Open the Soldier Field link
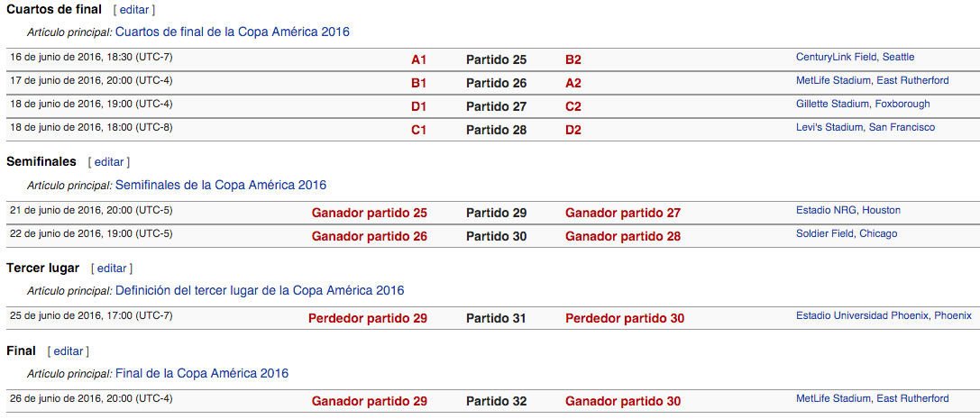This screenshot has width=980, height=419. [825, 234]
